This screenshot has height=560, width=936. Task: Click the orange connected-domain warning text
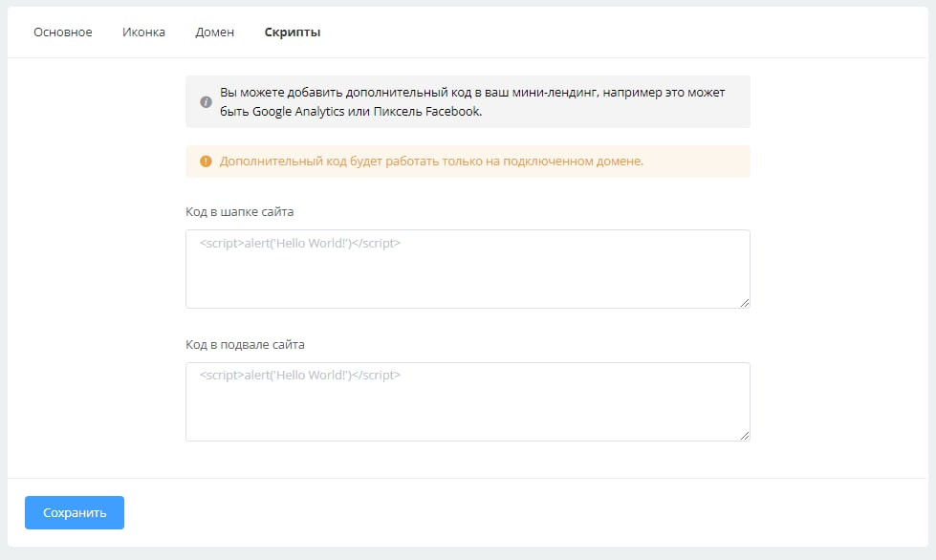click(431, 162)
